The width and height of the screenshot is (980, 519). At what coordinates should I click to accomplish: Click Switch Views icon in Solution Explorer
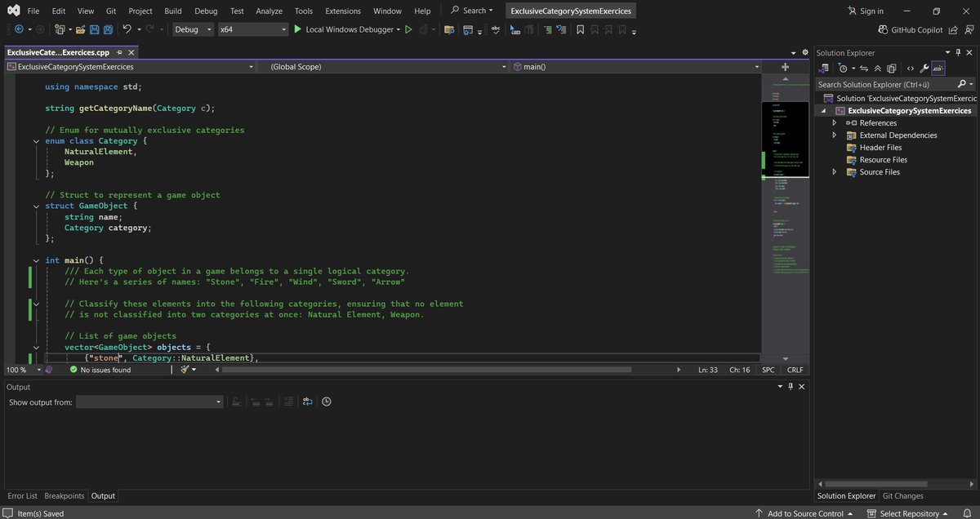tap(824, 69)
